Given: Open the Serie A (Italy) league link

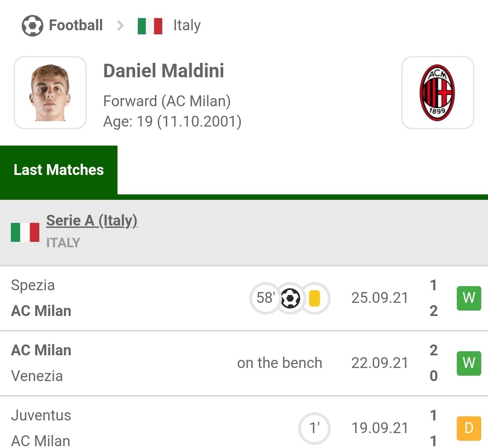Looking at the screenshot, I should [92, 221].
